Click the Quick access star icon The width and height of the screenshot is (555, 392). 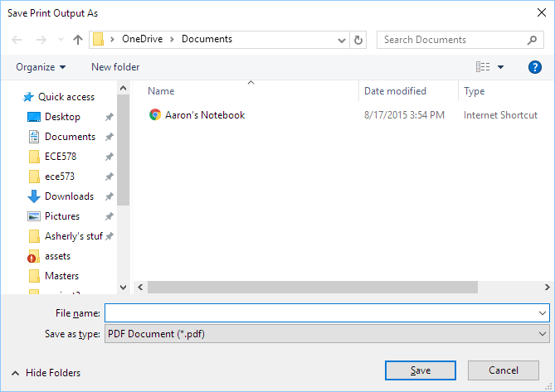coord(28,97)
